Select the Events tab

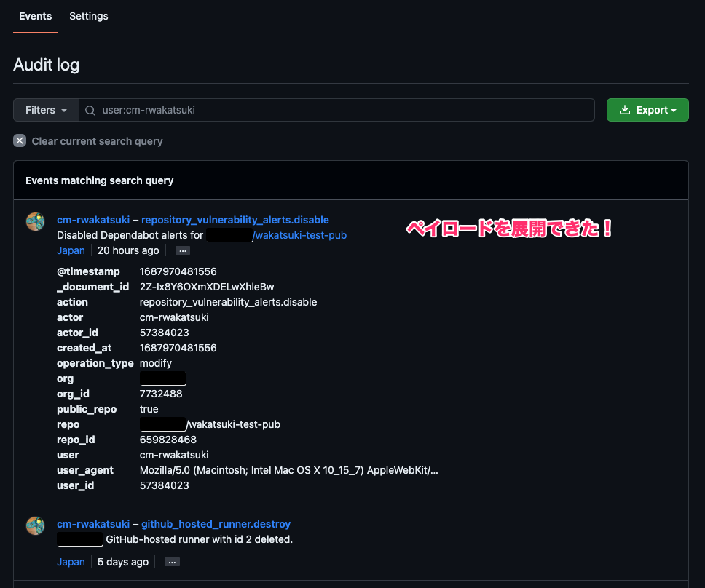click(35, 16)
